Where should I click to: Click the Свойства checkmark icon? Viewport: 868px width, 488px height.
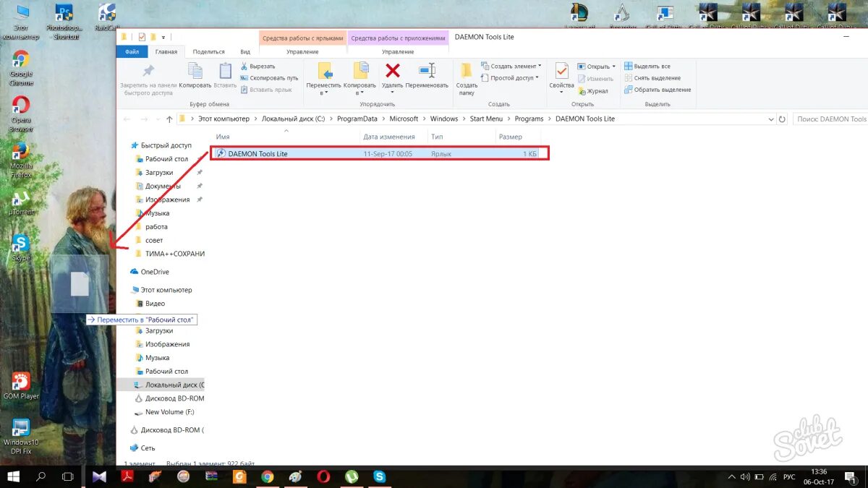(561, 71)
